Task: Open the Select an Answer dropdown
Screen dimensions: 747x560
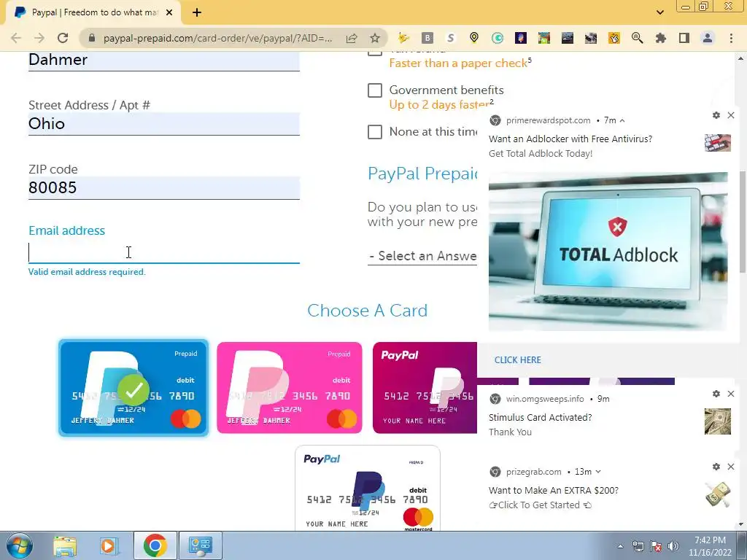Action: click(422, 256)
